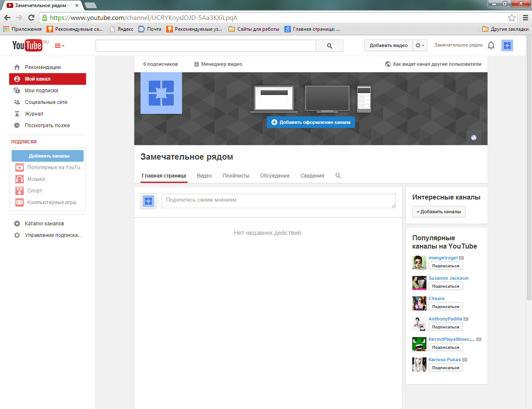This screenshot has height=409, width=532.
Task: Select Мой канал in the sidebar
Action: coord(47,79)
